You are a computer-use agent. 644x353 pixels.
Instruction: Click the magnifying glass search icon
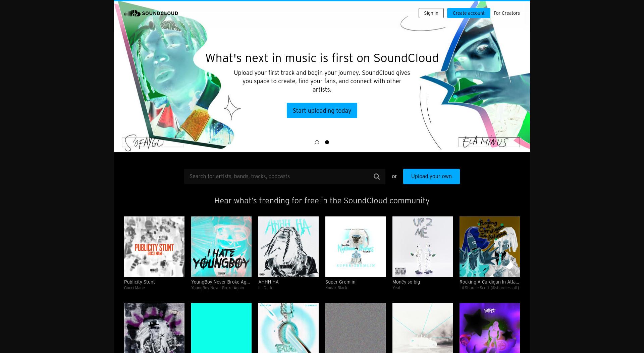coord(377,176)
